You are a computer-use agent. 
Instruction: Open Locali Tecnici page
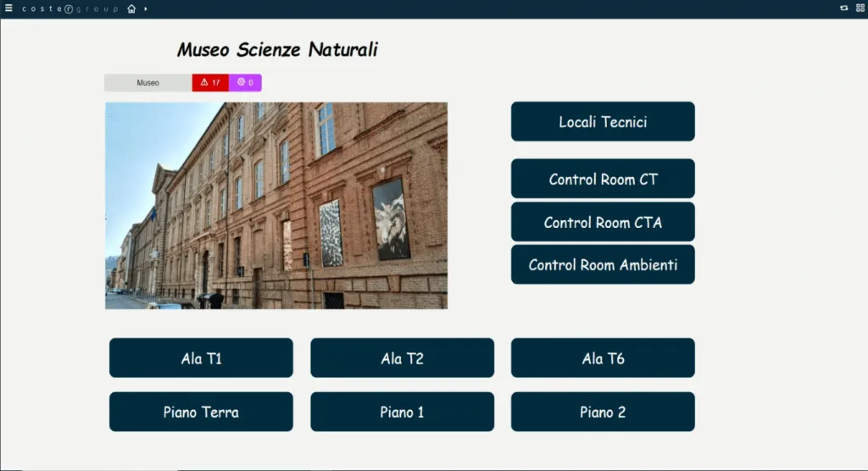[x=603, y=122]
